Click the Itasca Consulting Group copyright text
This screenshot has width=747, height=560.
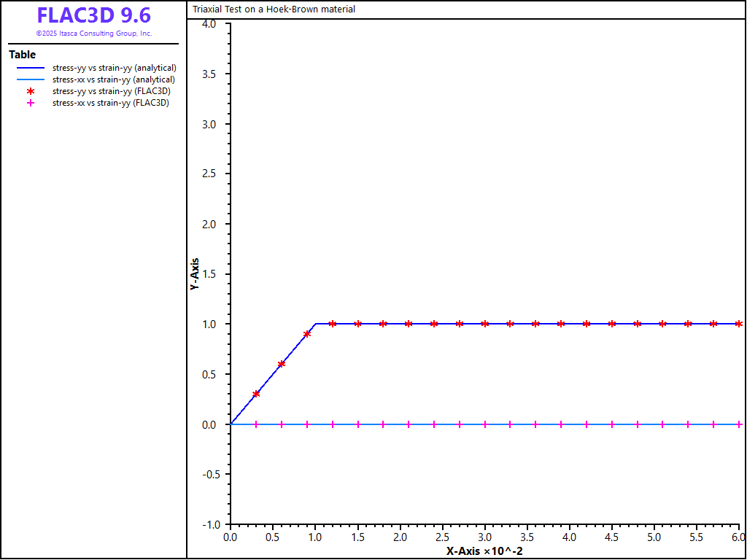pos(93,34)
